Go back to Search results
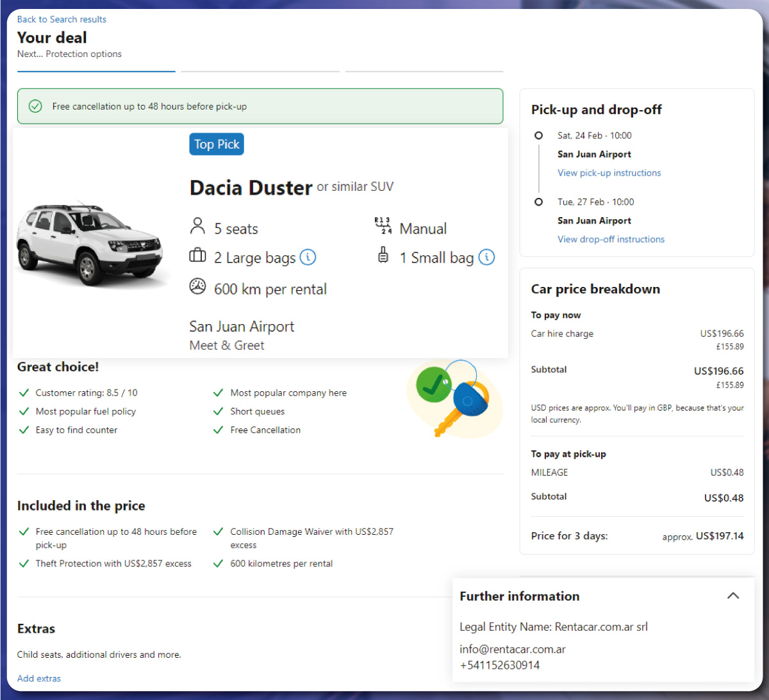This screenshot has height=700, width=769. point(62,19)
